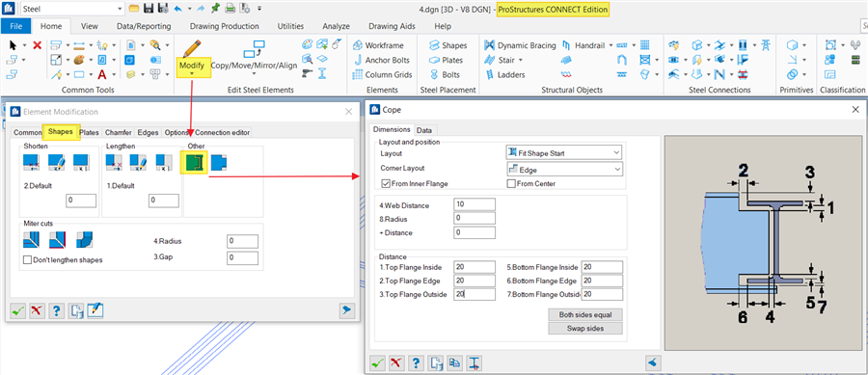Viewport: 868px width, 375px height.
Task: Click the 8.Radius input field in Cope
Action: pos(474,219)
